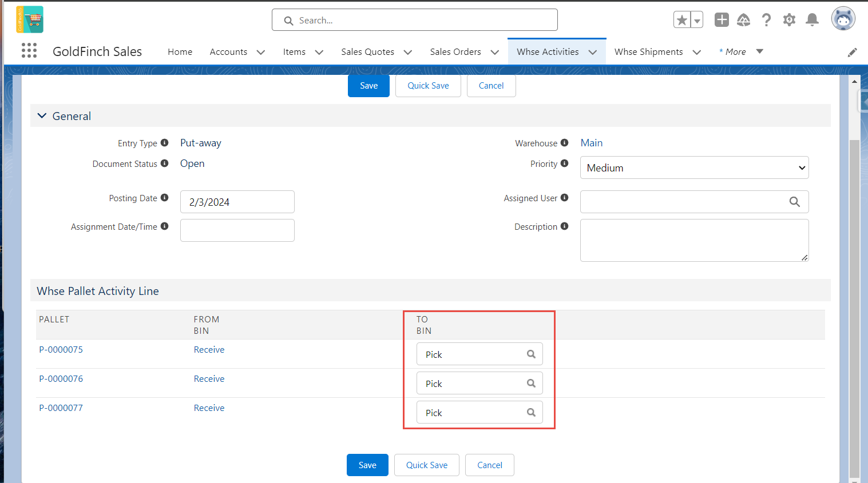Open the Notifications bell icon

point(812,20)
